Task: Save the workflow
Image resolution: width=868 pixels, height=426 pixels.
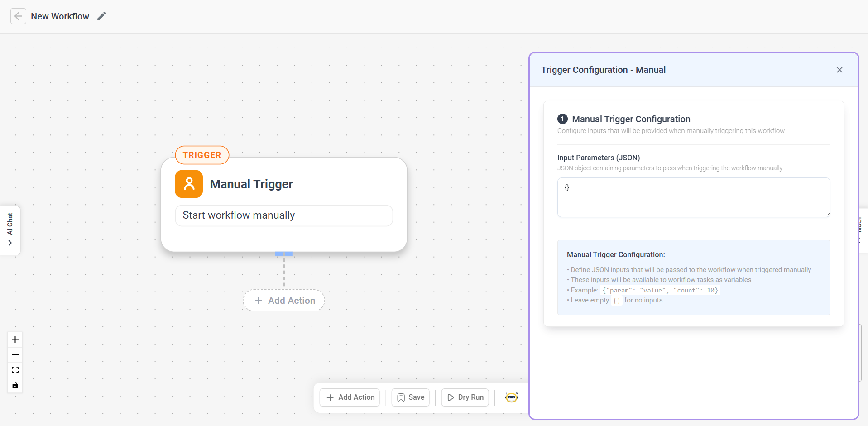Action: click(411, 397)
